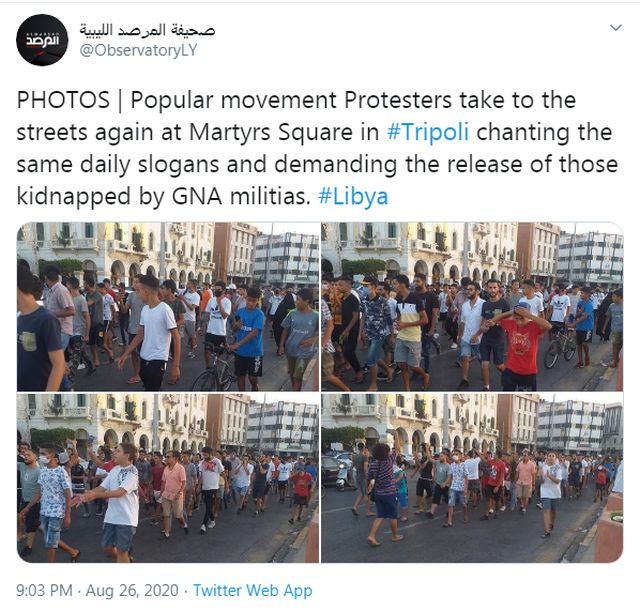Open the Arabic display name of the account
The width and height of the screenshot is (640, 611).
click(x=147, y=30)
